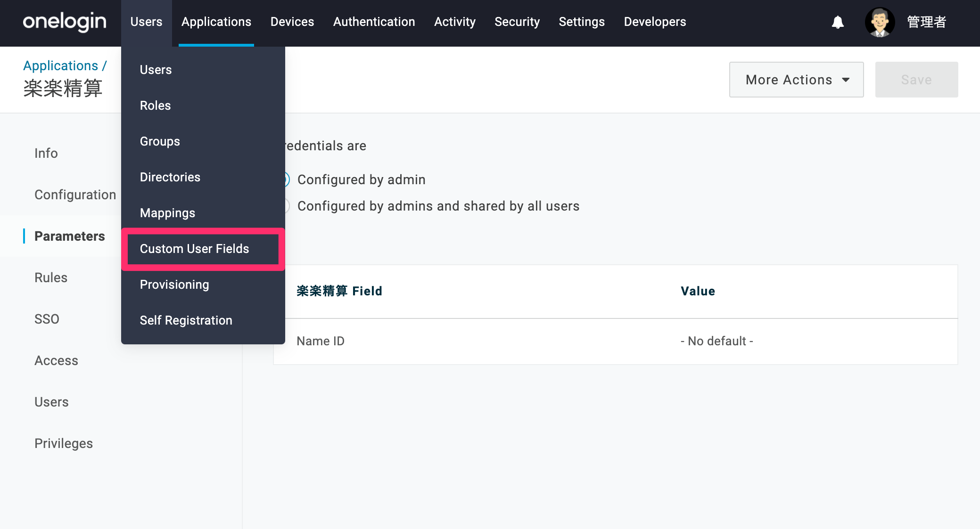Choose Directories in the dropdown menu
980x529 pixels.
(203, 177)
